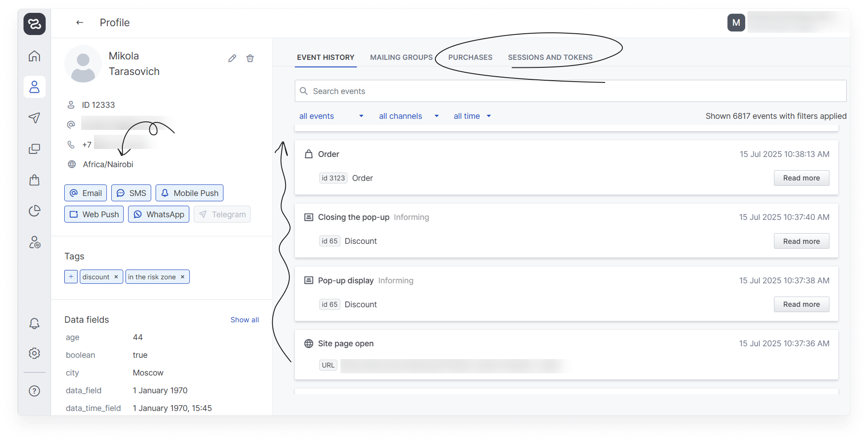The width and height of the screenshot is (868, 442).
Task: Click the back arrow next to Profile
Action: pos(80,23)
